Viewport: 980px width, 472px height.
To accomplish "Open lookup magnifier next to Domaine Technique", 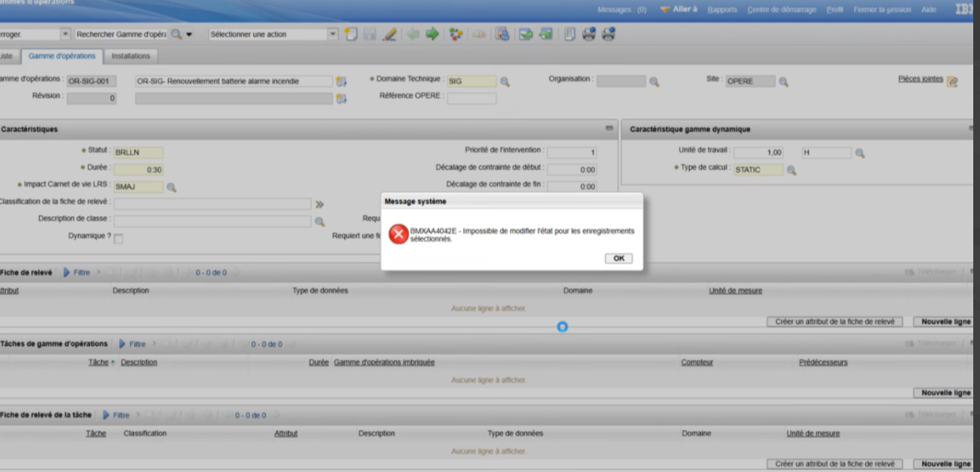I will (505, 82).
